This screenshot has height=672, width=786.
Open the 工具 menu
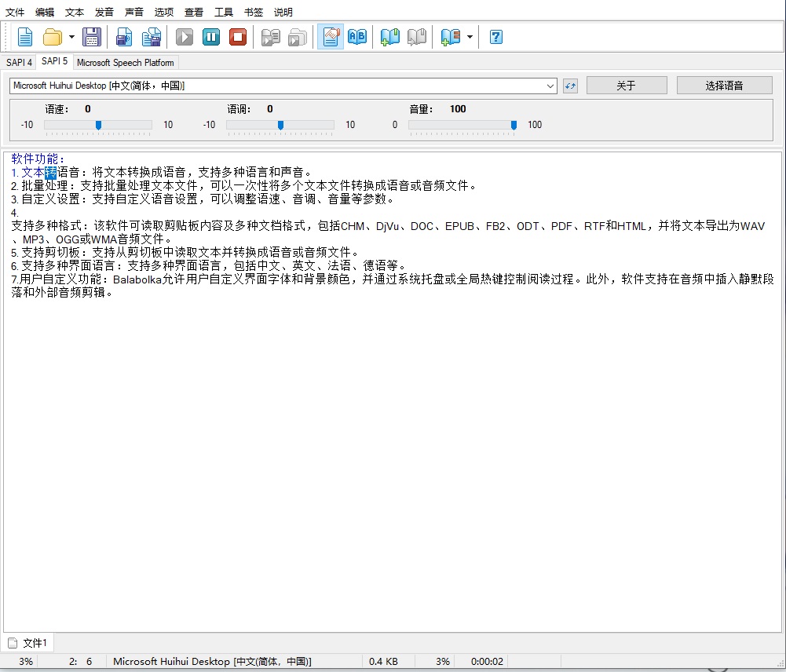click(224, 12)
